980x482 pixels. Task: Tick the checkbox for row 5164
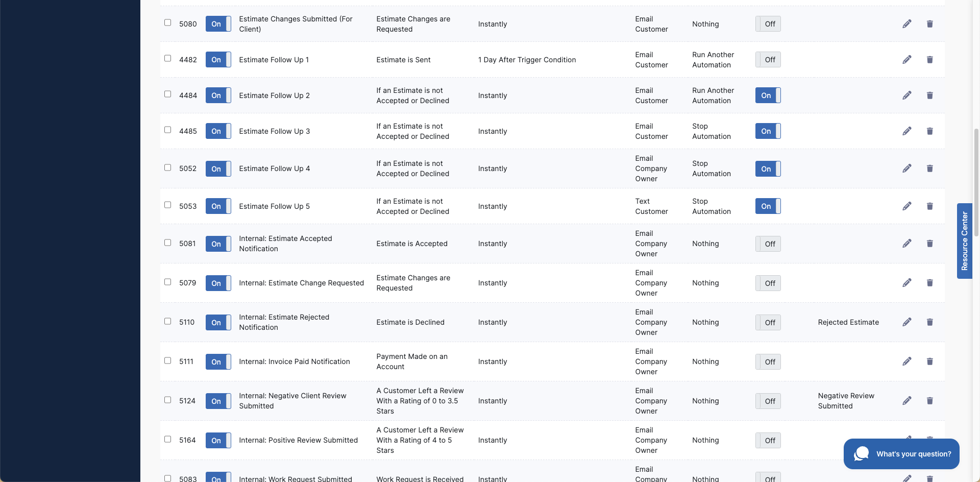[167, 439]
